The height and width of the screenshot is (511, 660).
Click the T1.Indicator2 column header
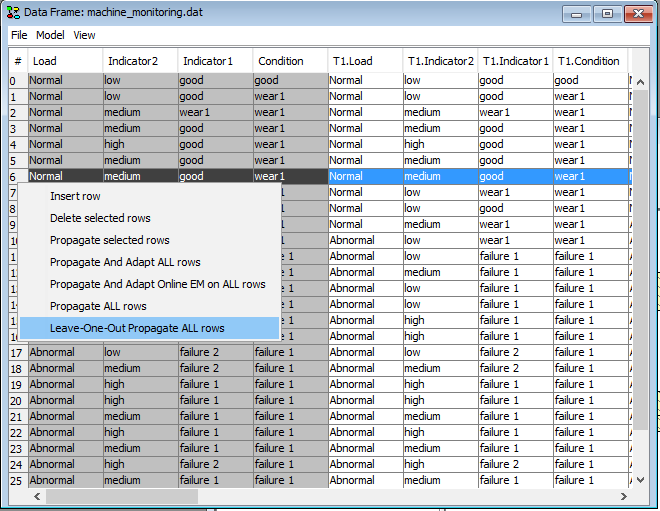coord(440,61)
